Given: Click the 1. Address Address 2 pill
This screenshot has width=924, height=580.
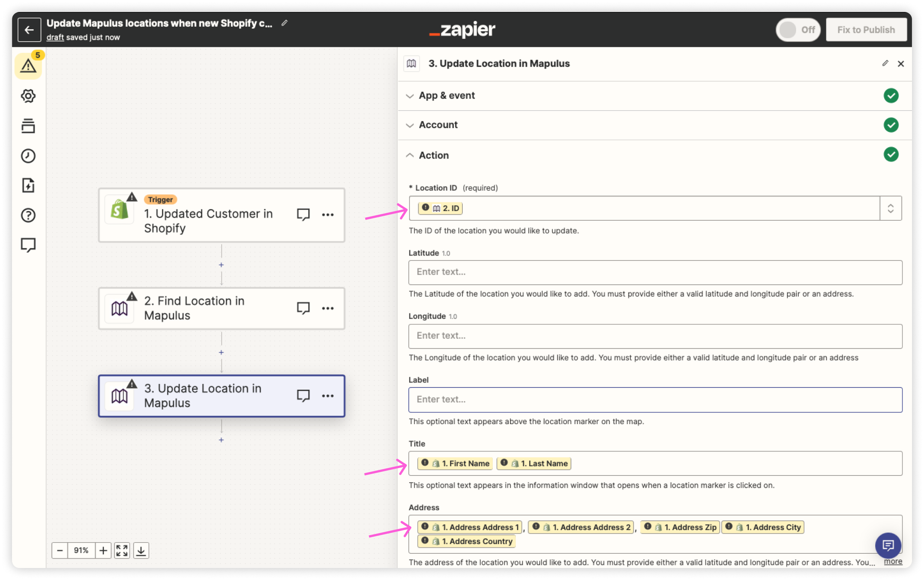Looking at the screenshot, I should click(580, 527).
